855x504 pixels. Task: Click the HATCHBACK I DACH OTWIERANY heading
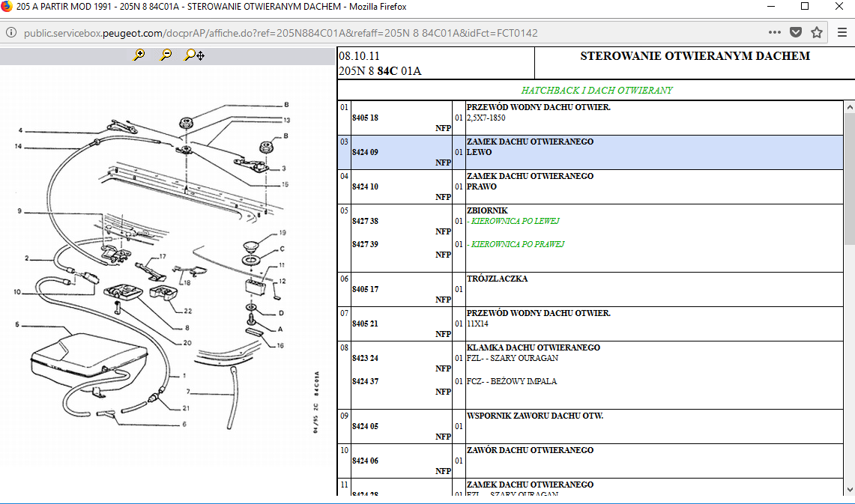point(596,91)
